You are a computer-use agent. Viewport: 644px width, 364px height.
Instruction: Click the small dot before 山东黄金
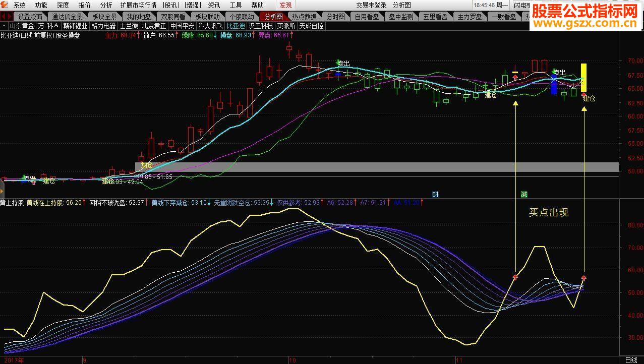[4, 26]
